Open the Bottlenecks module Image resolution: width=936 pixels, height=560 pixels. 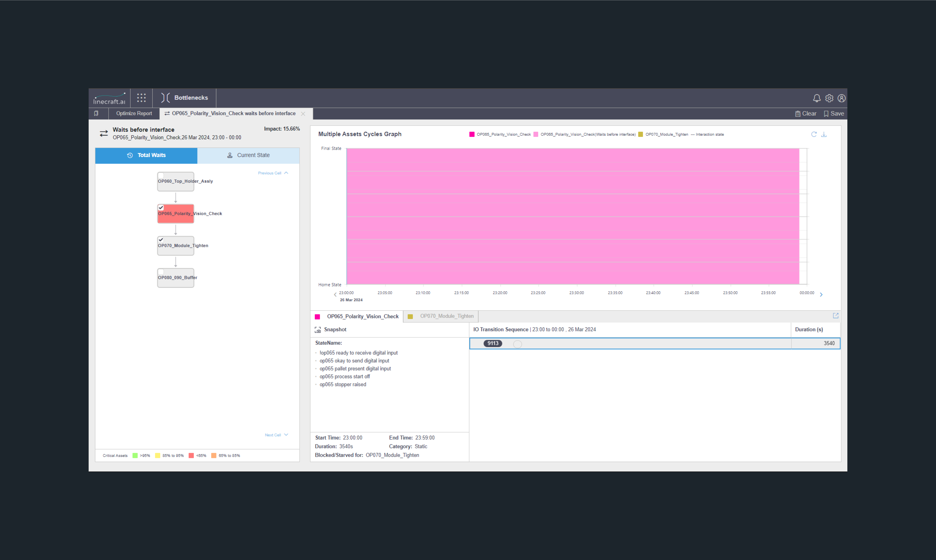click(x=185, y=98)
